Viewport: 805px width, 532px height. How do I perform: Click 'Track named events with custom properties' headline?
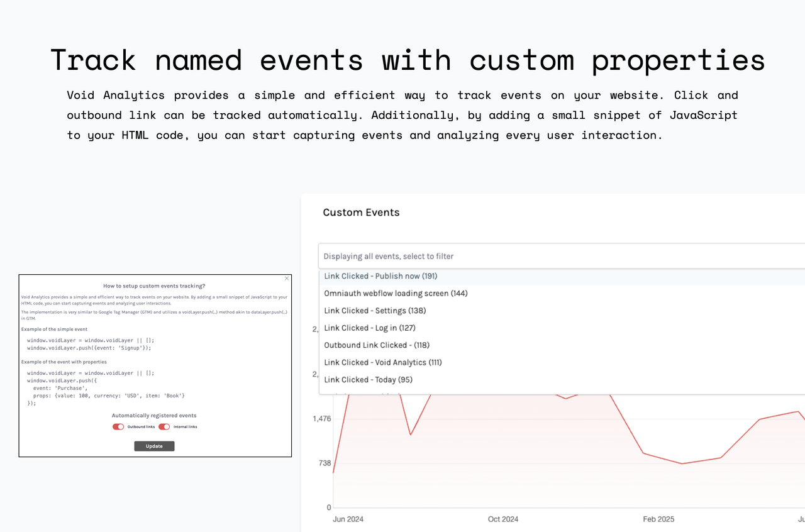pos(408,60)
